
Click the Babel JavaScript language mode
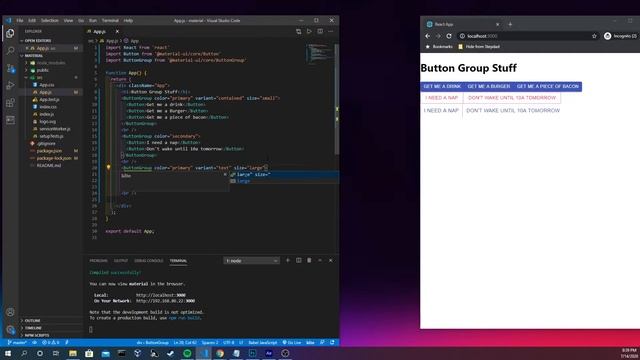click(x=262, y=342)
